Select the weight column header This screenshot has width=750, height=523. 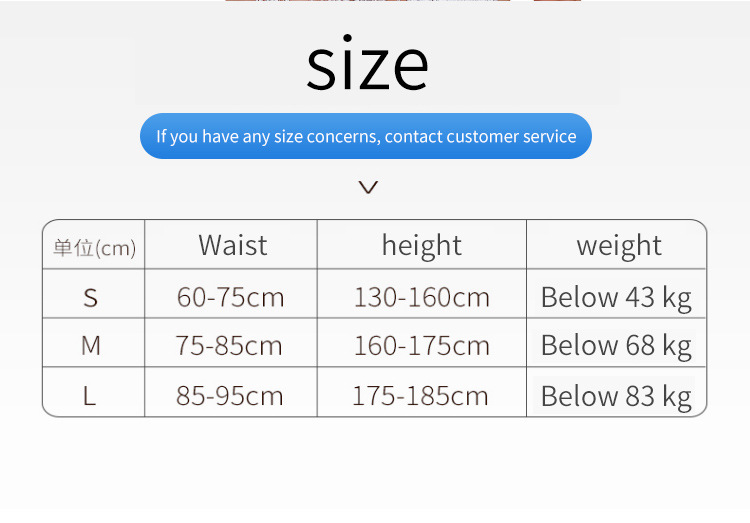pos(618,245)
